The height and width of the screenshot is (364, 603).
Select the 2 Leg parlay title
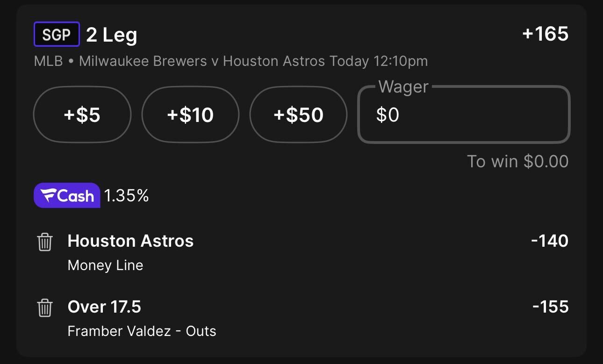pyautogui.click(x=112, y=35)
